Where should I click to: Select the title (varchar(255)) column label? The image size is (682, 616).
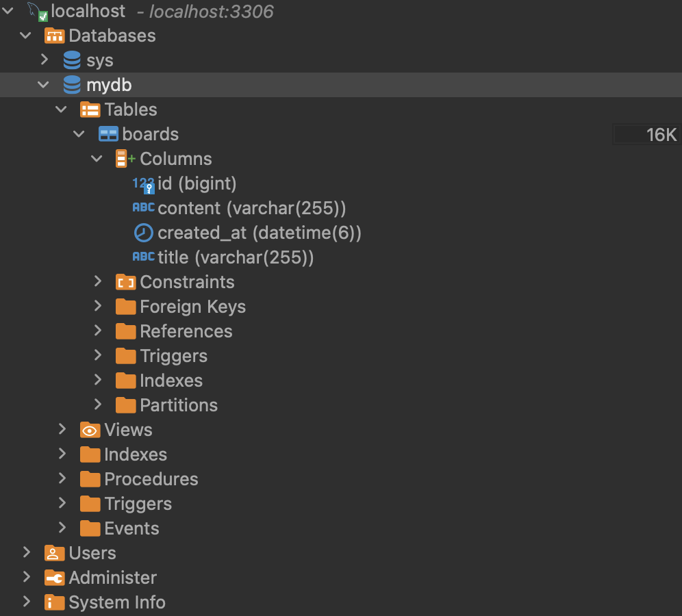click(x=236, y=258)
